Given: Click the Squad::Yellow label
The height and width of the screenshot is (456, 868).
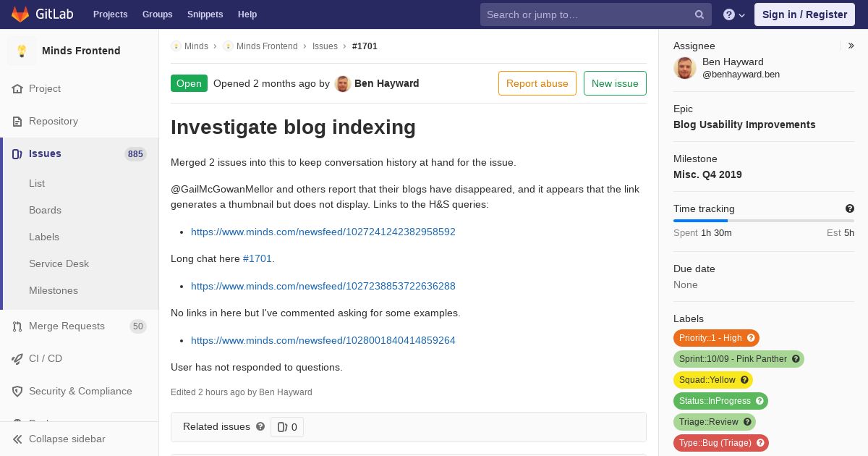Looking at the screenshot, I should tap(713, 380).
